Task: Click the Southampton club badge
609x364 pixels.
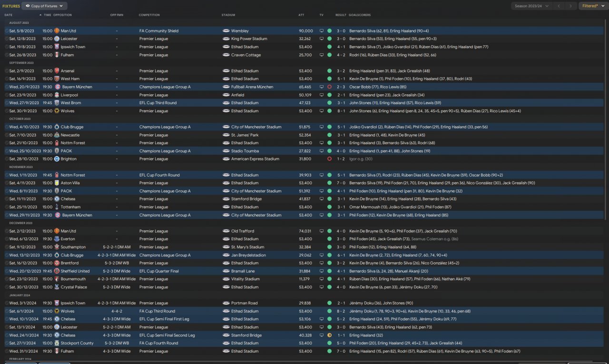Action: tap(57, 247)
